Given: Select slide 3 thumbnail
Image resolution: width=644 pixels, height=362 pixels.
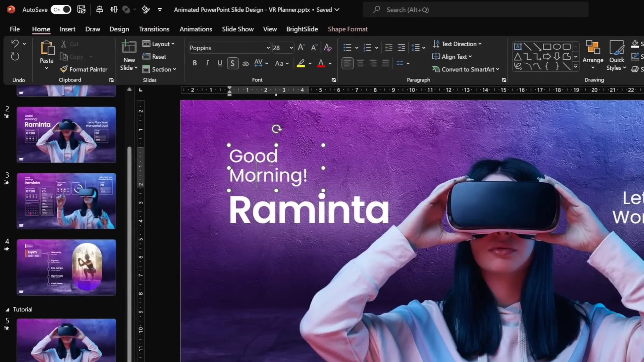Looking at the screenshot, I should (x=66, y=201).
